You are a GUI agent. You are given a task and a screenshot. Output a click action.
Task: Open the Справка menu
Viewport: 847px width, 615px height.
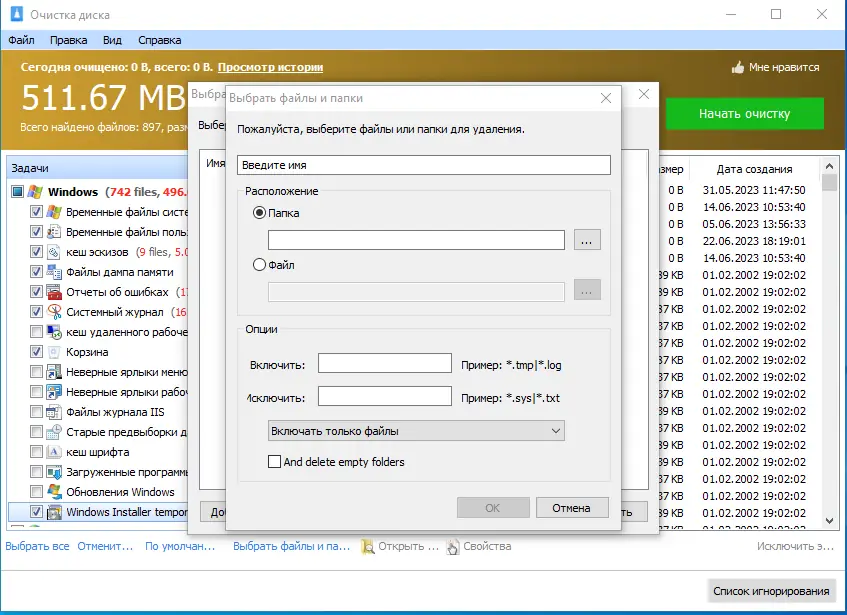pos(159,40)
